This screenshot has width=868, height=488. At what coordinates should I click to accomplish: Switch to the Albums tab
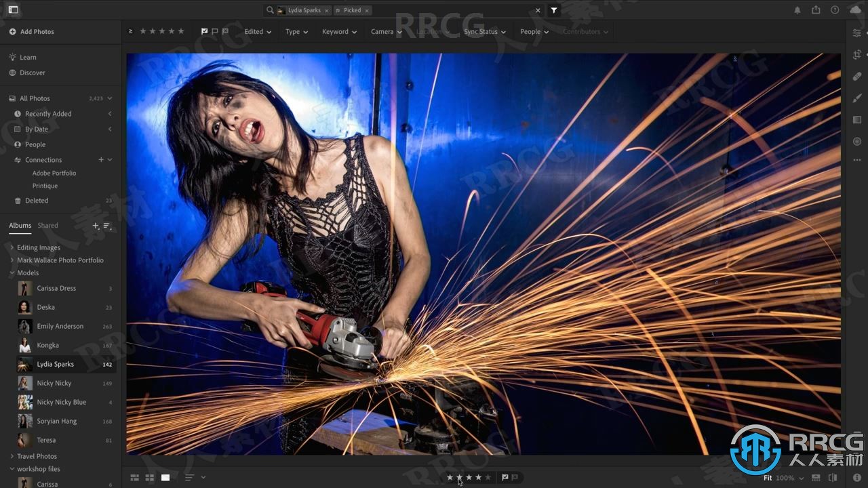(20, 225)
